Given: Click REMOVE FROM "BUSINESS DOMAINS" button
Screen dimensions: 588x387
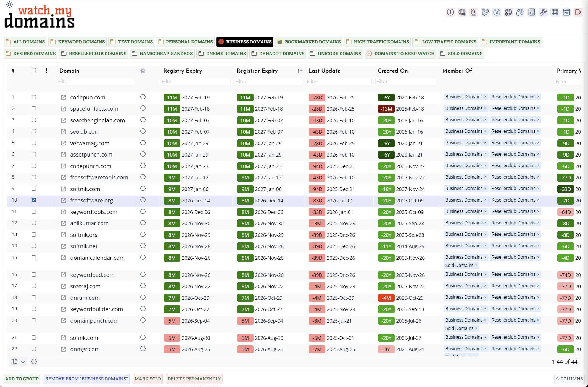Looking at the screenshot, I should 86,379.
